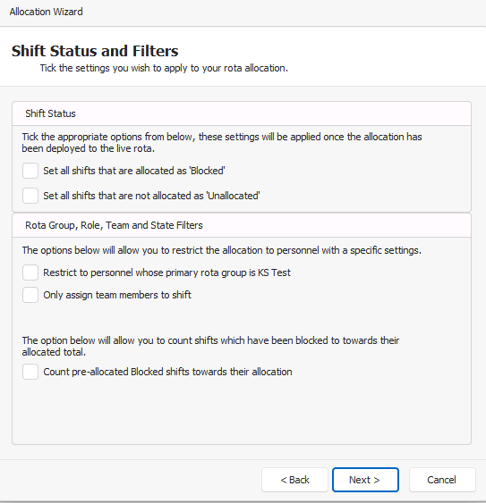
Task: Click the 'Only assign team members to shift' label text
Action: [x=117, y=295]
